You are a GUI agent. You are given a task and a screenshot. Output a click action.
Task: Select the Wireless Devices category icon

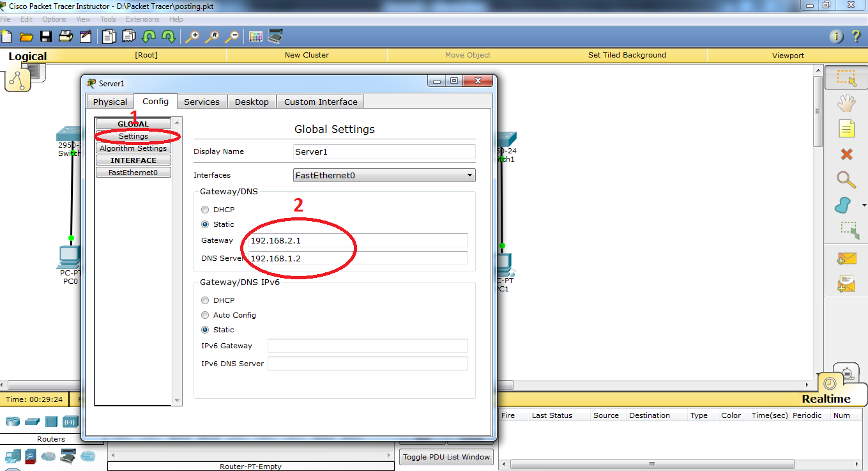click(x=70, y=421)
